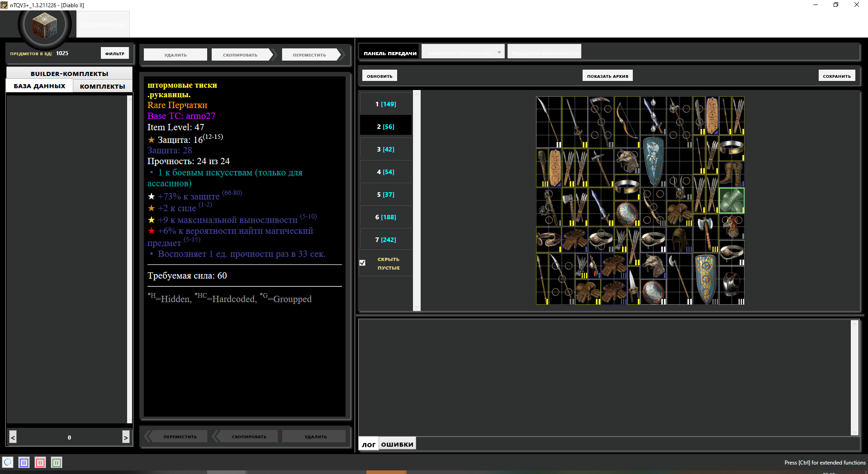Select the war hammer item
Image resolution: width=868 pixels, height=474 pixels.
click(601, 168)
